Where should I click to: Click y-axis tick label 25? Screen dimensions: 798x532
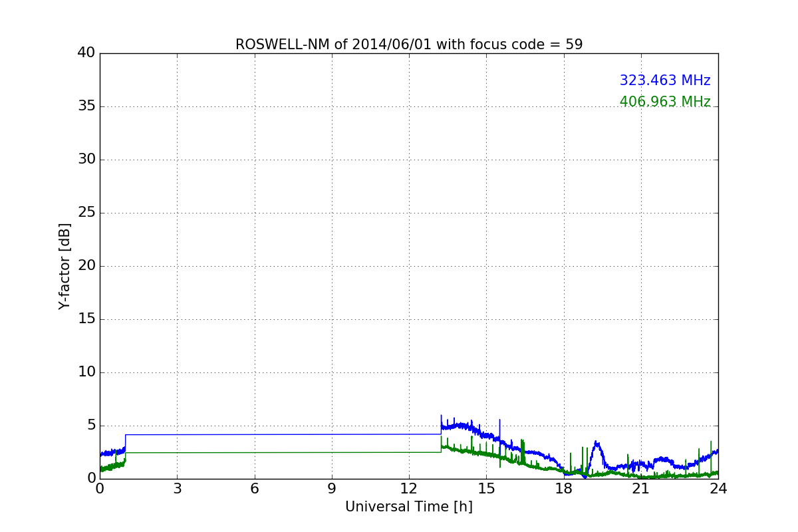(86, 213)
